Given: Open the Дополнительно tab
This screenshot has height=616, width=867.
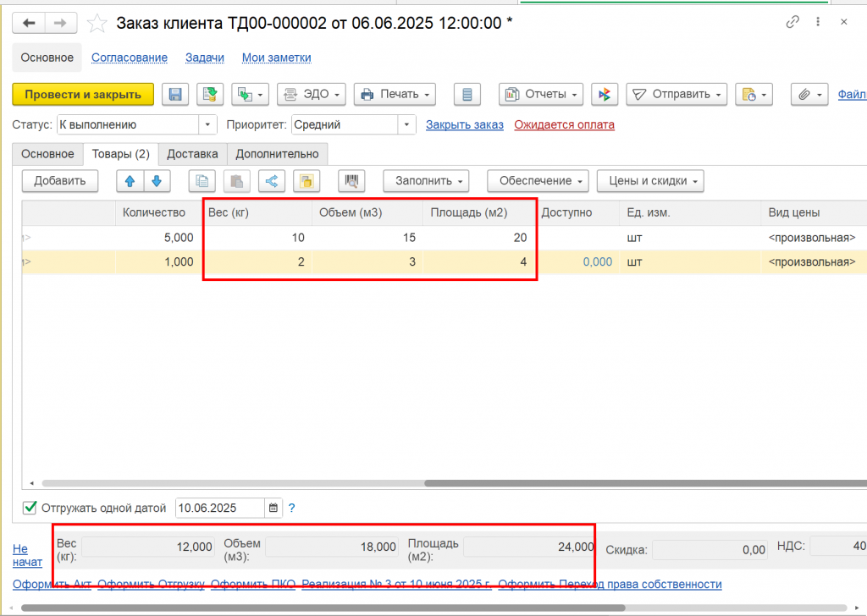Looking at the screenshot, I should point(277,154).
